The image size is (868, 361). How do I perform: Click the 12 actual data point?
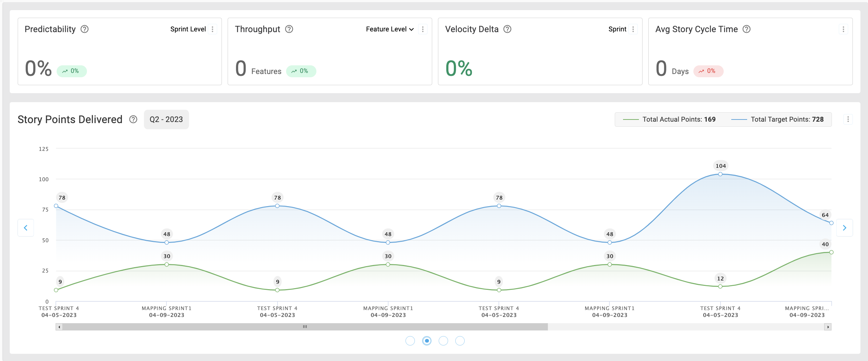pos(720,287)
